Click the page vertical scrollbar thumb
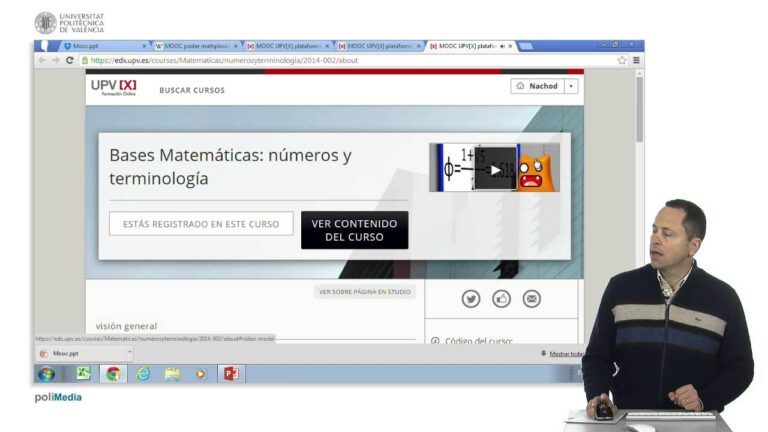768x432 pixels. 639,109
